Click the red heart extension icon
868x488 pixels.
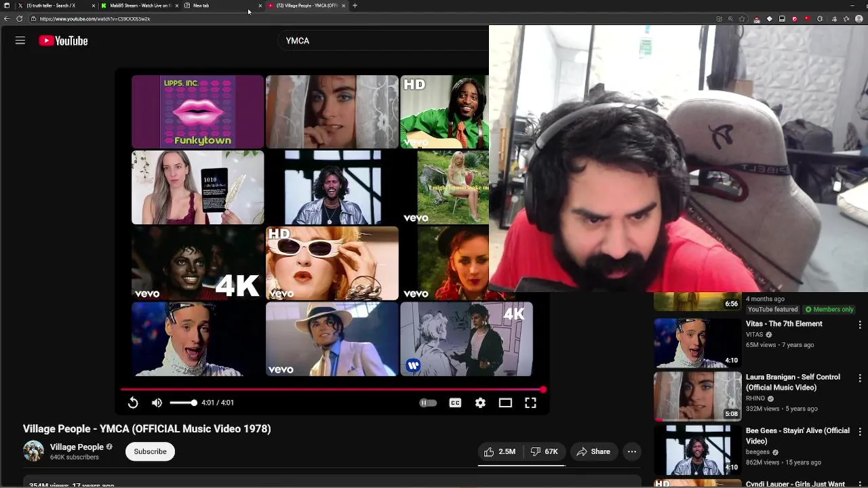(807, 19)
